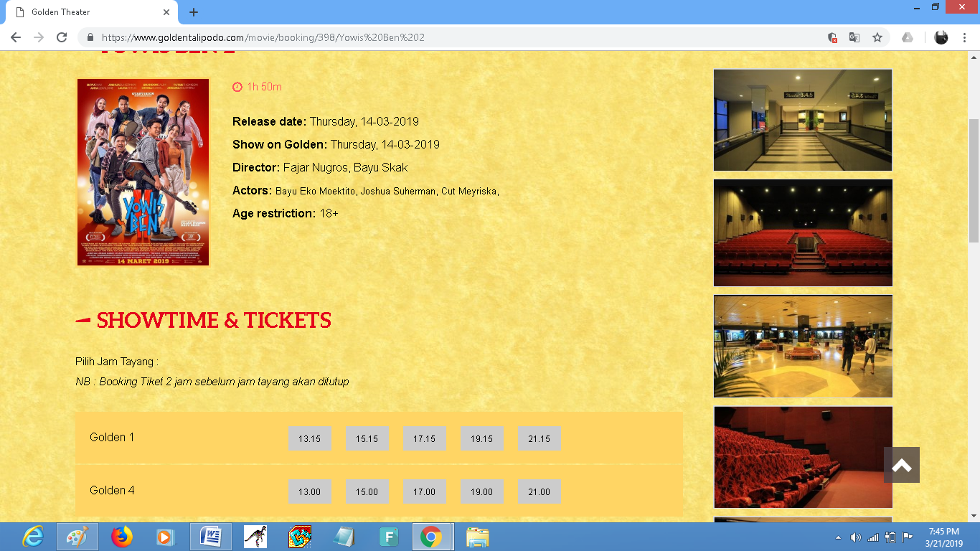Reload the Golden Theater page
This screenshot has height=551, width=980.
coord(62,37)
